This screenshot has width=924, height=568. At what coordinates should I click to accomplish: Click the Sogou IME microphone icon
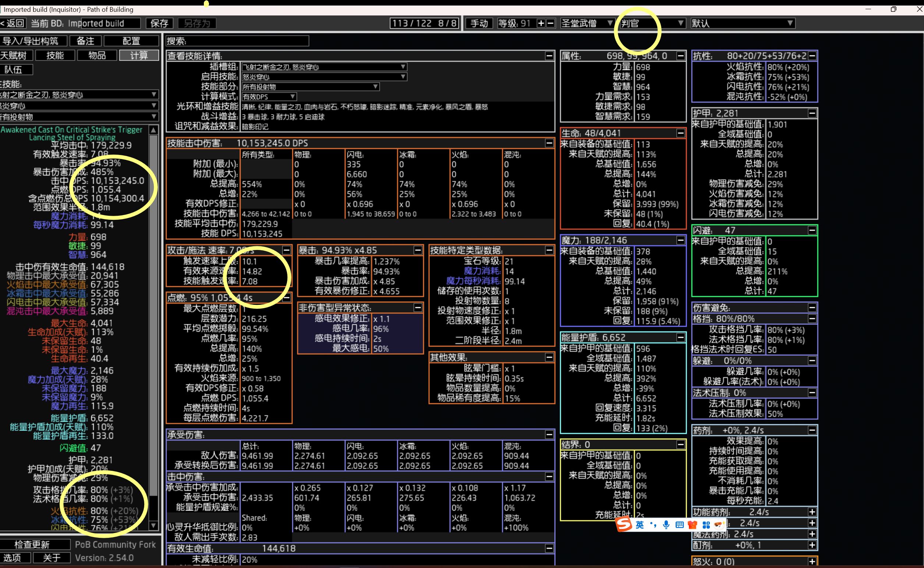[666, 525]
